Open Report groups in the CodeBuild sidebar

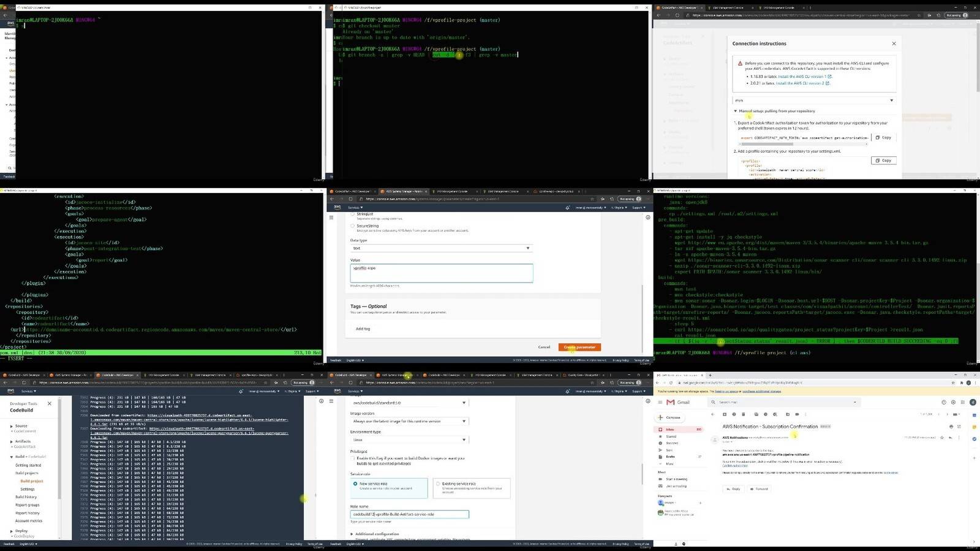coord(28,505)
